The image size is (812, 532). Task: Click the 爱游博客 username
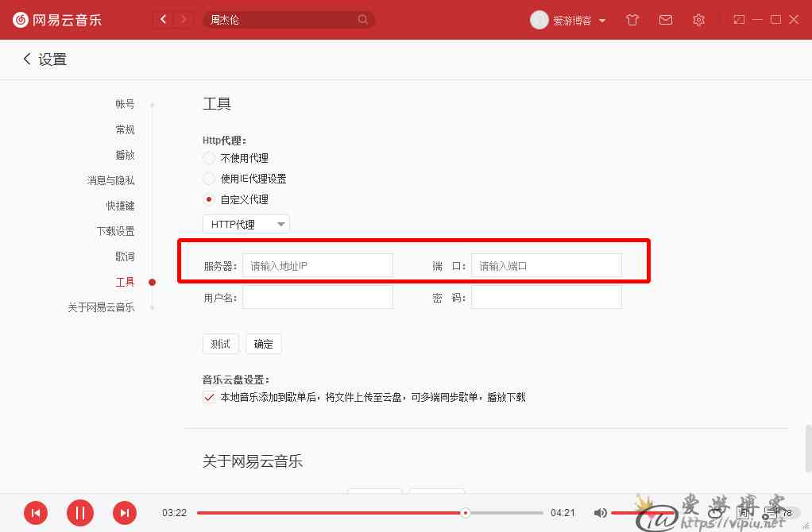(x=572, y=21)
